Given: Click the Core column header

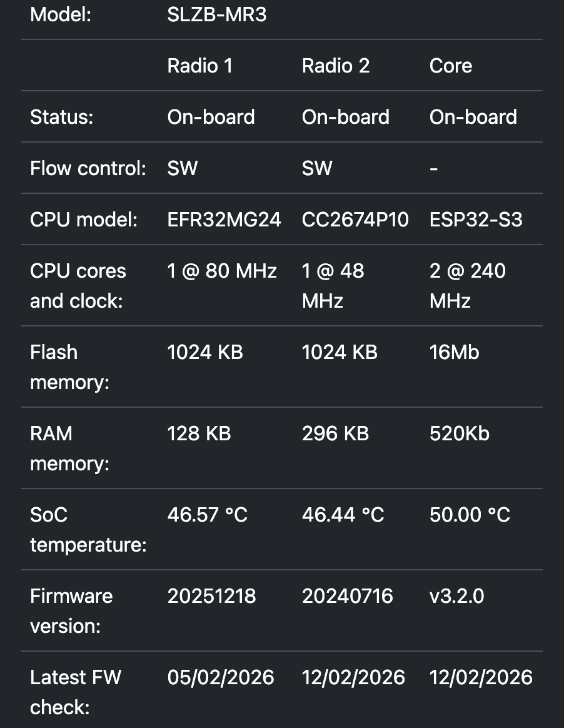Looking at the screenshot, I should [451, 66].
